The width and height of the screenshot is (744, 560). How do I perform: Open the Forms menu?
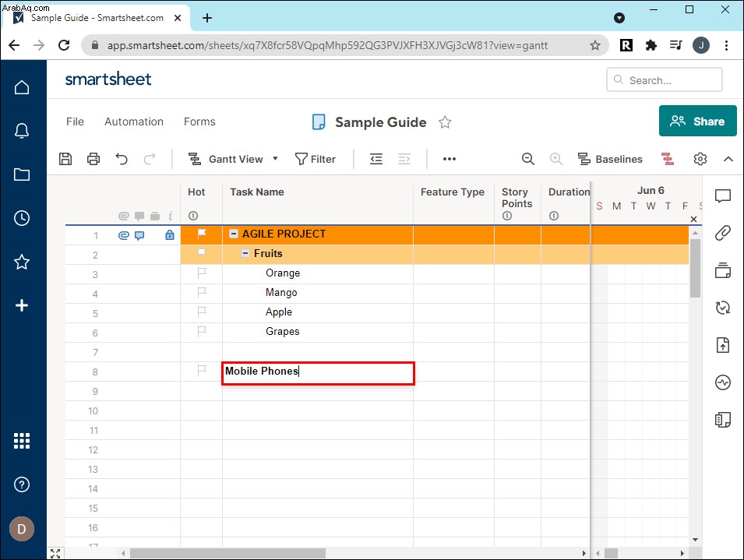pos(199,122)
